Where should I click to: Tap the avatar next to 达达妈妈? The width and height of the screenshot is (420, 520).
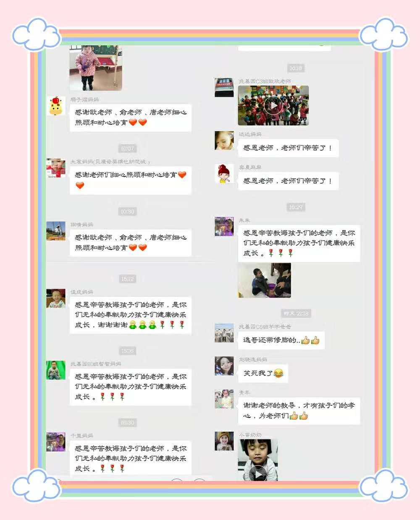(x=224, y=141)
